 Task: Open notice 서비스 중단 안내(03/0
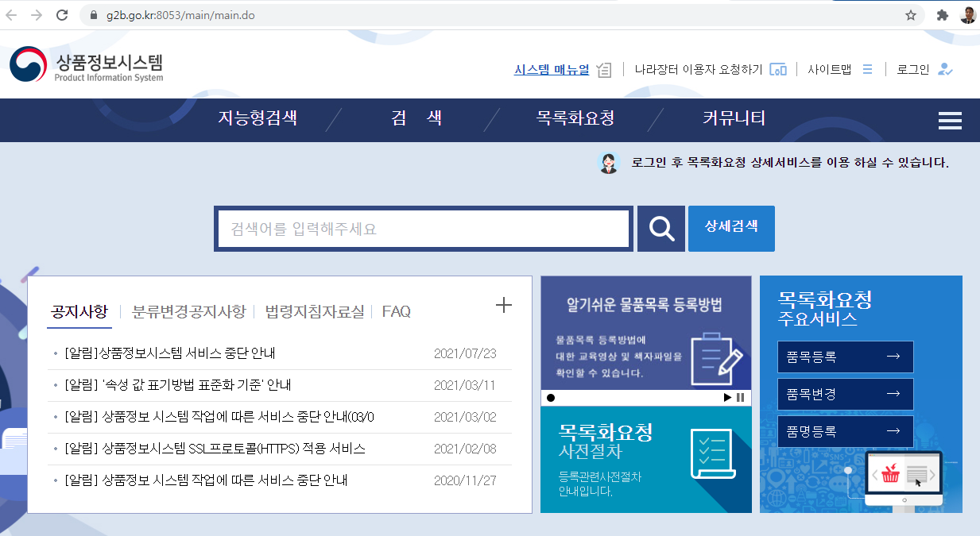pos(219,417)
